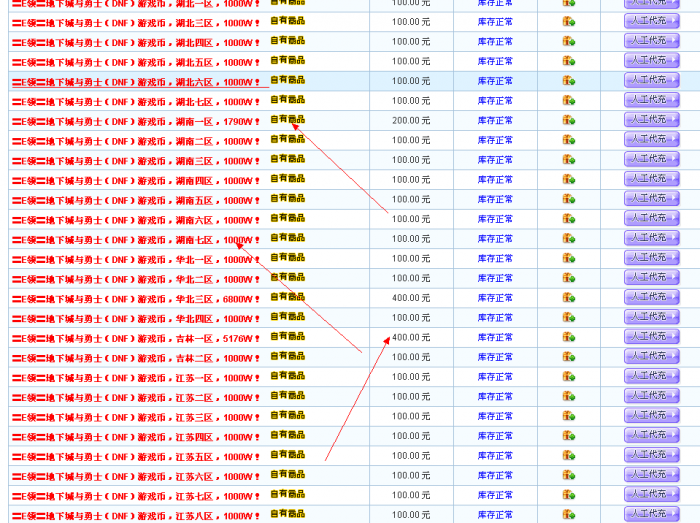The width and height of the screenshot is (700, 523).
Task: Open the 湖北六区 1000W product link
Action: tap(136, 82)
